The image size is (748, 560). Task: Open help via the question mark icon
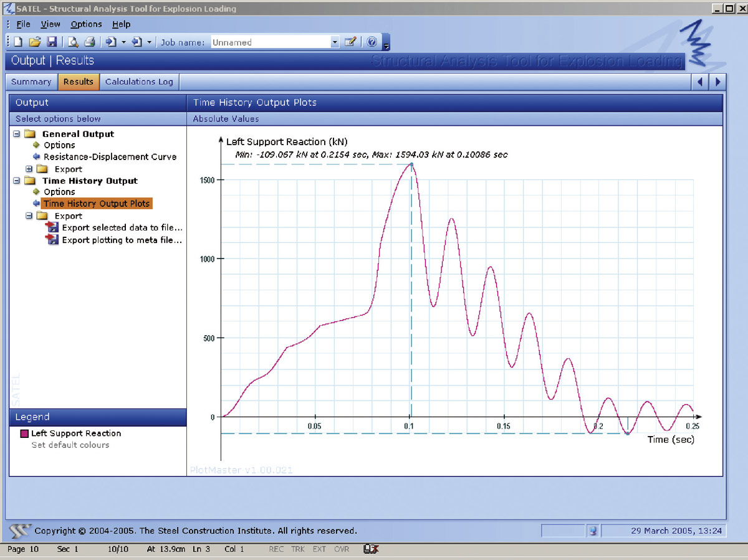[372, 42]
